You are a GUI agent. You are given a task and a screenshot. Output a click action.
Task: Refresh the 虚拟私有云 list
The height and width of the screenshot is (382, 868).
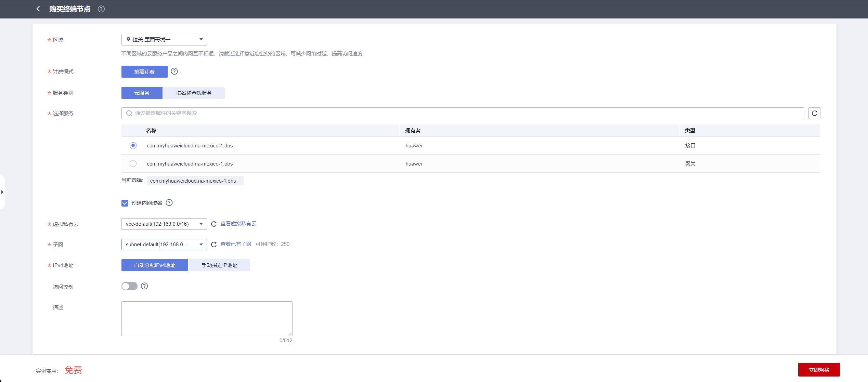214,224
